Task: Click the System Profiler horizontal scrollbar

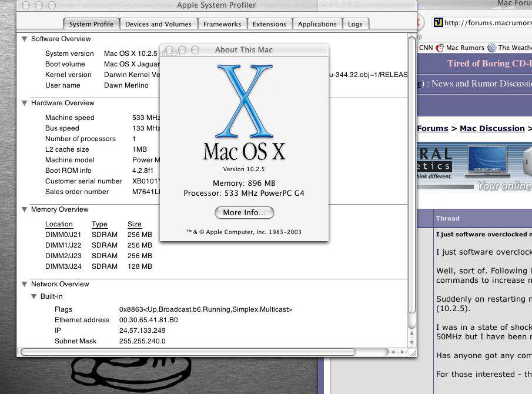Action: pos(188,352)
